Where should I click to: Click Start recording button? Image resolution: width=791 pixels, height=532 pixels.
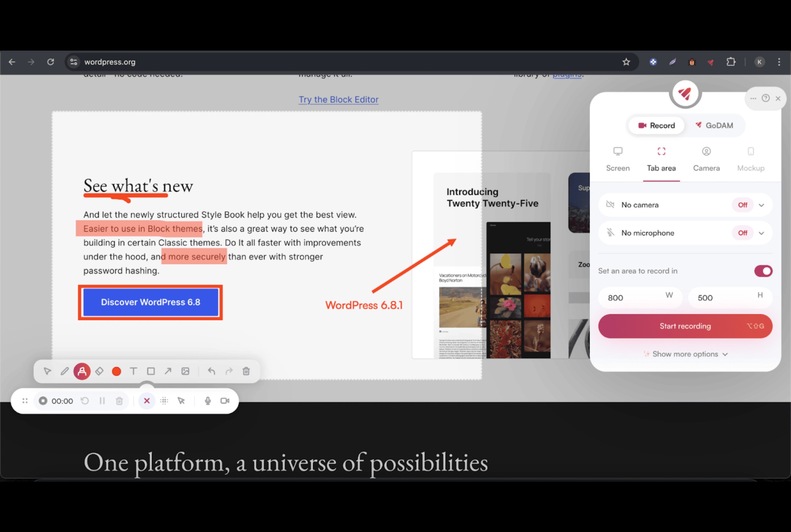(685, 326)
